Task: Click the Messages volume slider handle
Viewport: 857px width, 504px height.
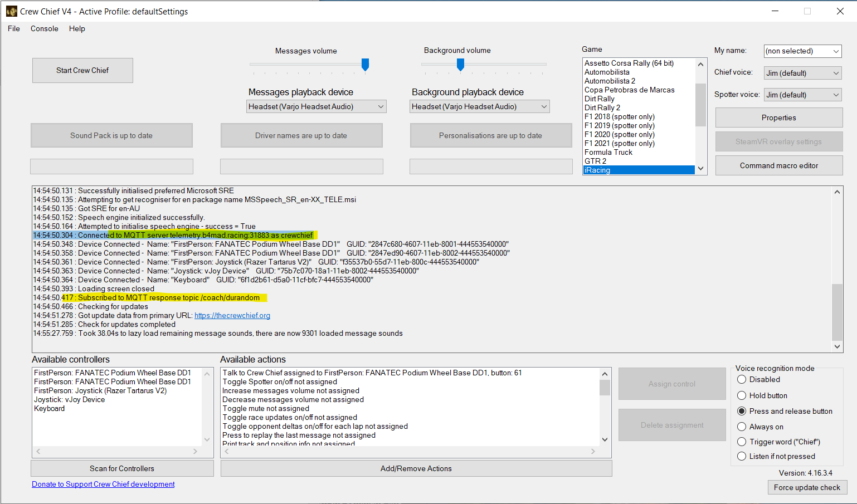Action: (x=366, y=65)
